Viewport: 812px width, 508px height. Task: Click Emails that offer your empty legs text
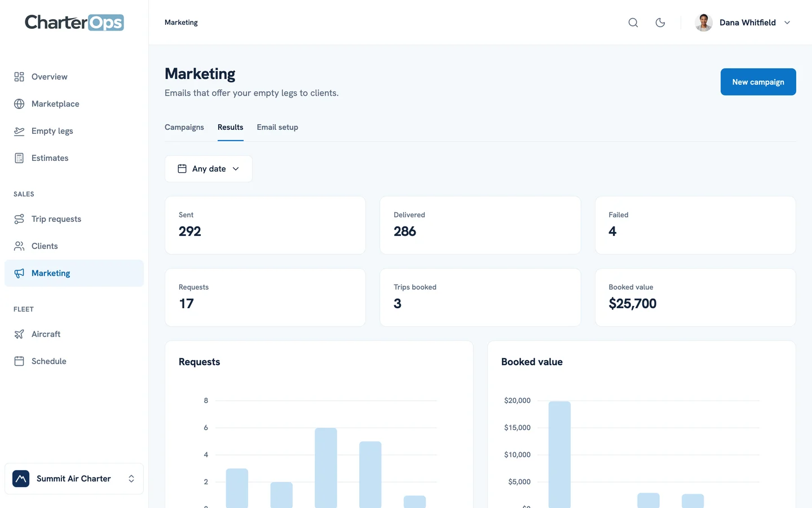[x=251, y=93]
